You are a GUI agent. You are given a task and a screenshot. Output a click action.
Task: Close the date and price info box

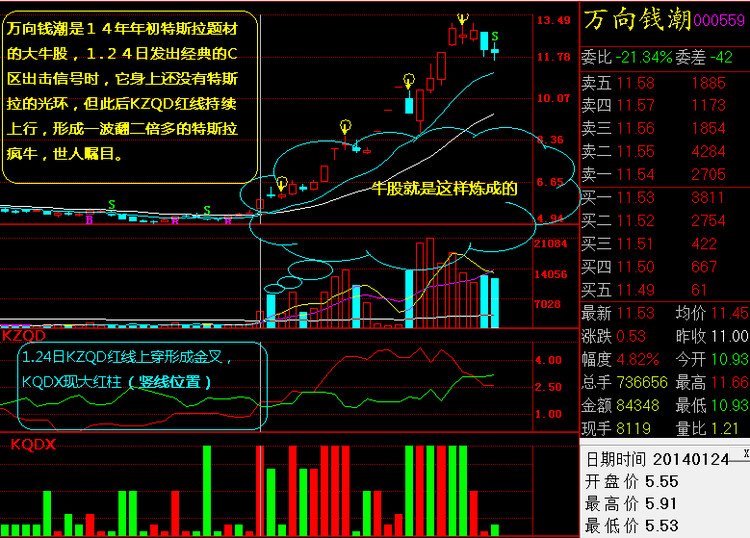746,452
